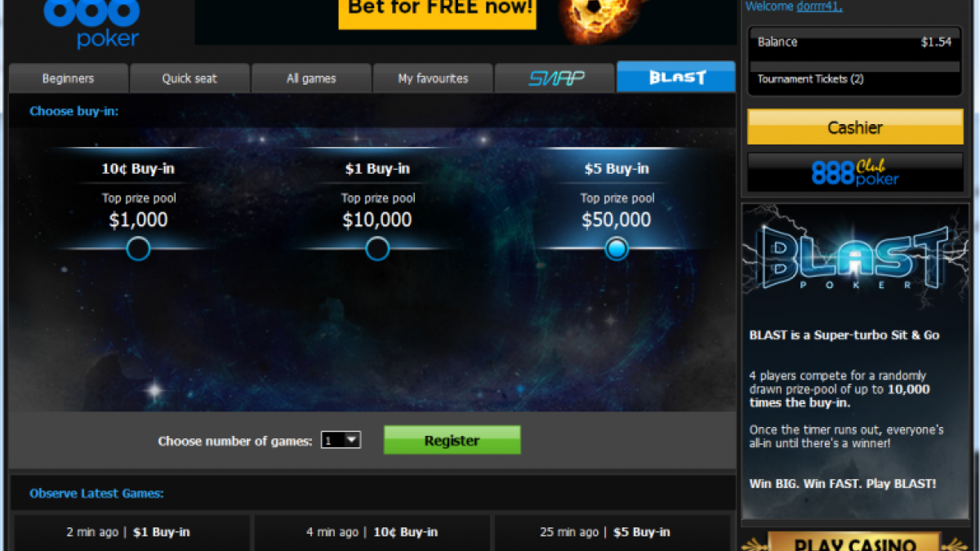This screenshot has width=980, height=551.
Task: Open the Play Casino banner
Action: coord(855,542)
